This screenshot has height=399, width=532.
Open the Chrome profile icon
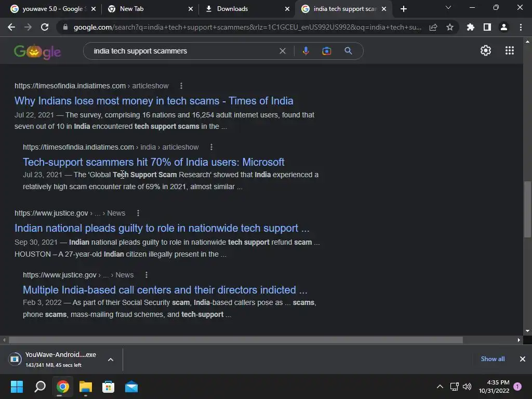pos(504,27)
